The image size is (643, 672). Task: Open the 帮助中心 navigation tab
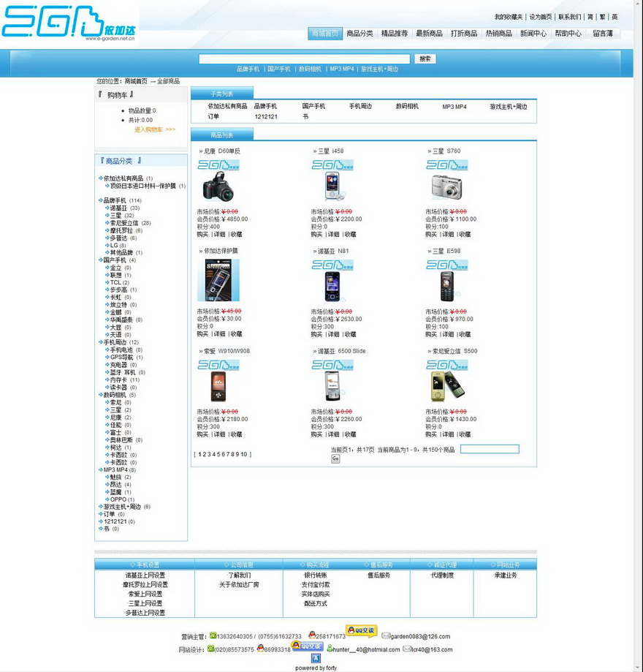pyautogui.click(x=568, y=34)
